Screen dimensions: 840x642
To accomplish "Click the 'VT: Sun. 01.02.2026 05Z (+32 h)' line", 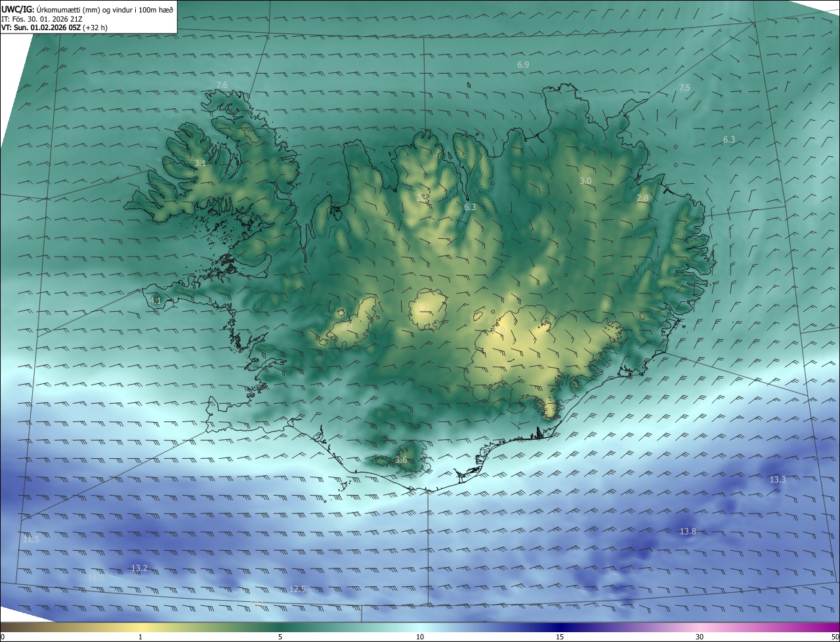I will (54, 28).
